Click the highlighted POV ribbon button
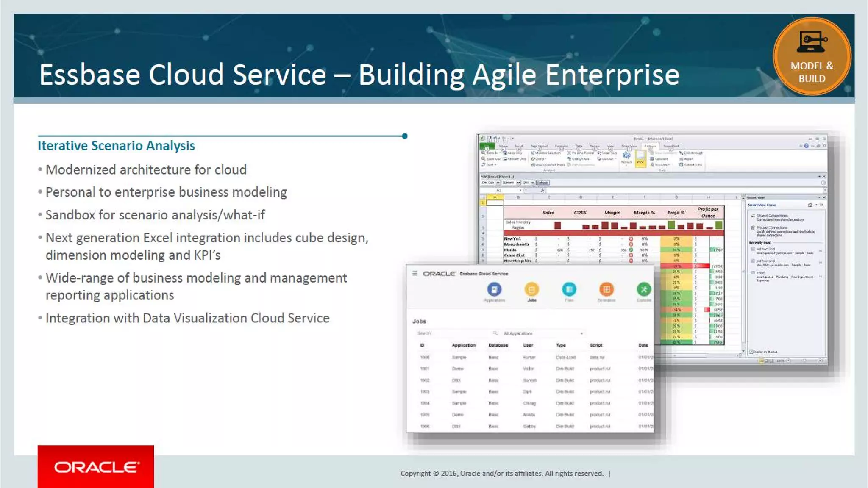868x488 pixels. (x=640, y=158)
